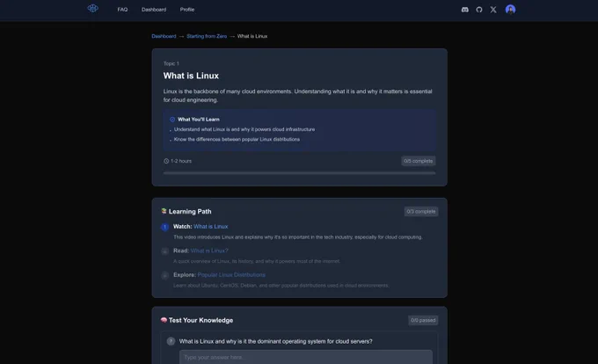The width and height of the screenshot is (598, 364).
Task: Click the checkmark icon beside What You'll Learn
Action: pyautogui.click(x=172, y=120)
